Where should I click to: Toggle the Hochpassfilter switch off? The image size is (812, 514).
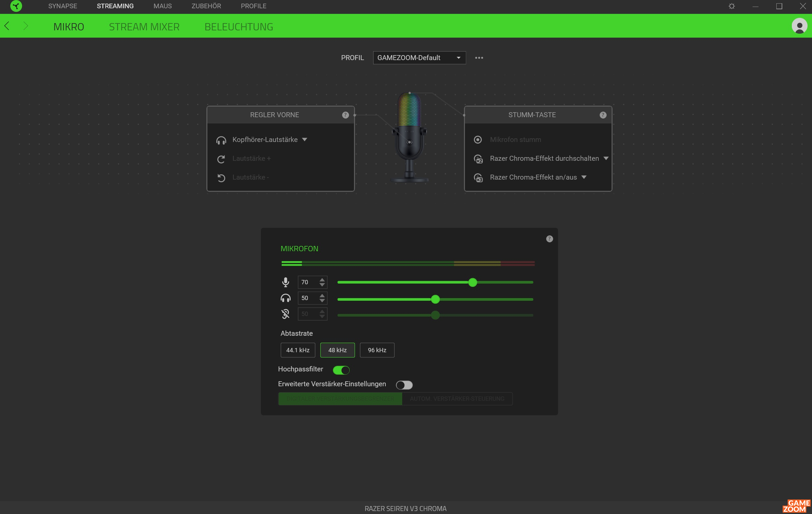click(x=341, y=370)
